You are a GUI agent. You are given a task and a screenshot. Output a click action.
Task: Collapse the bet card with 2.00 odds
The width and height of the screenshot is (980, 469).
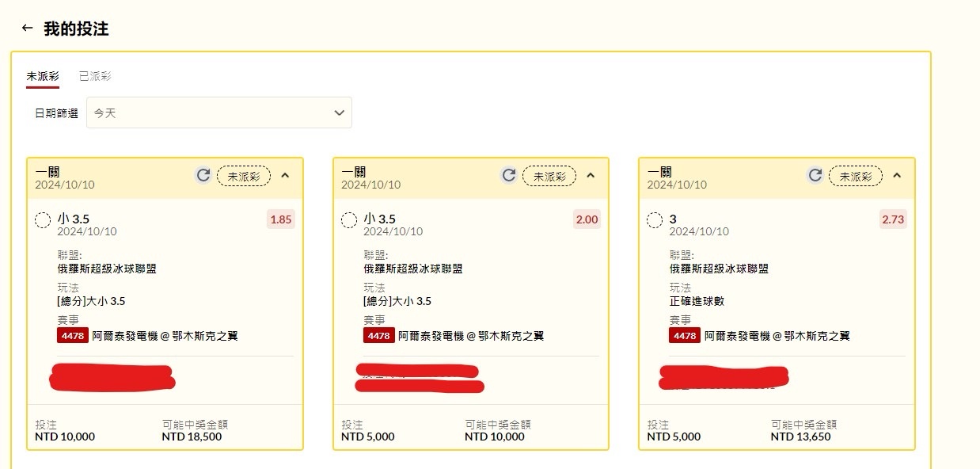[591, 176]
